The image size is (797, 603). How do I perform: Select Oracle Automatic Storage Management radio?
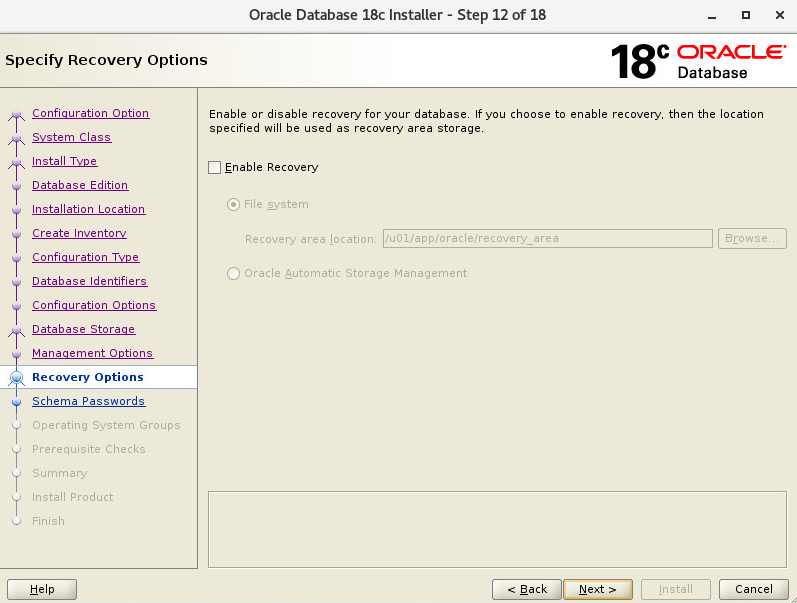tap(233, 274)
